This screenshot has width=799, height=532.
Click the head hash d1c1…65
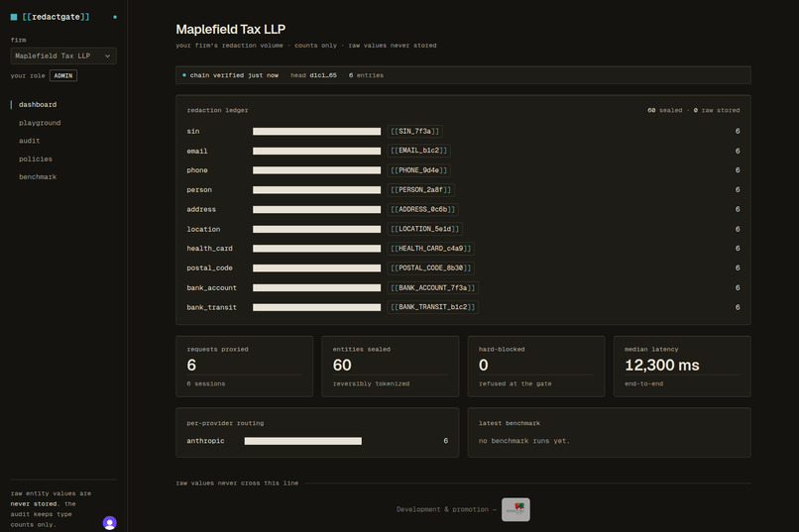click(323, 75)
